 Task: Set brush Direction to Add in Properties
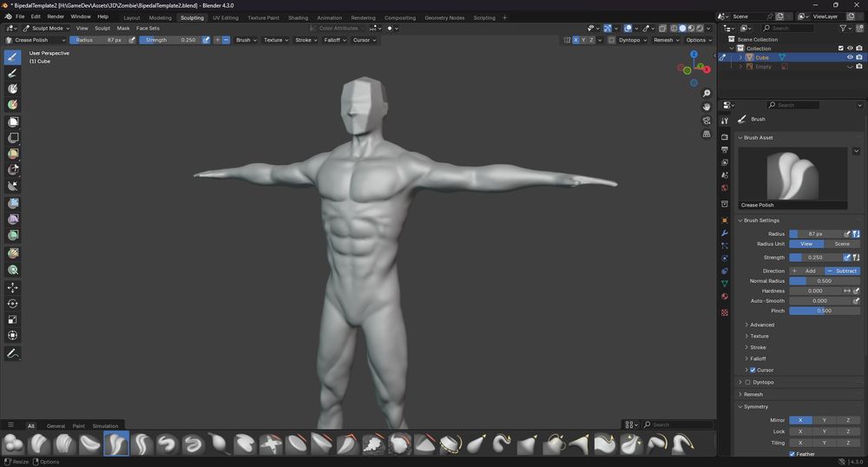(806, 271)
